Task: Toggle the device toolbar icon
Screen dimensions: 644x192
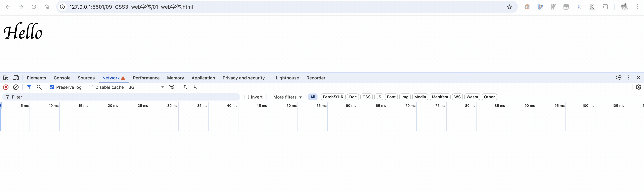Action: 16,78
